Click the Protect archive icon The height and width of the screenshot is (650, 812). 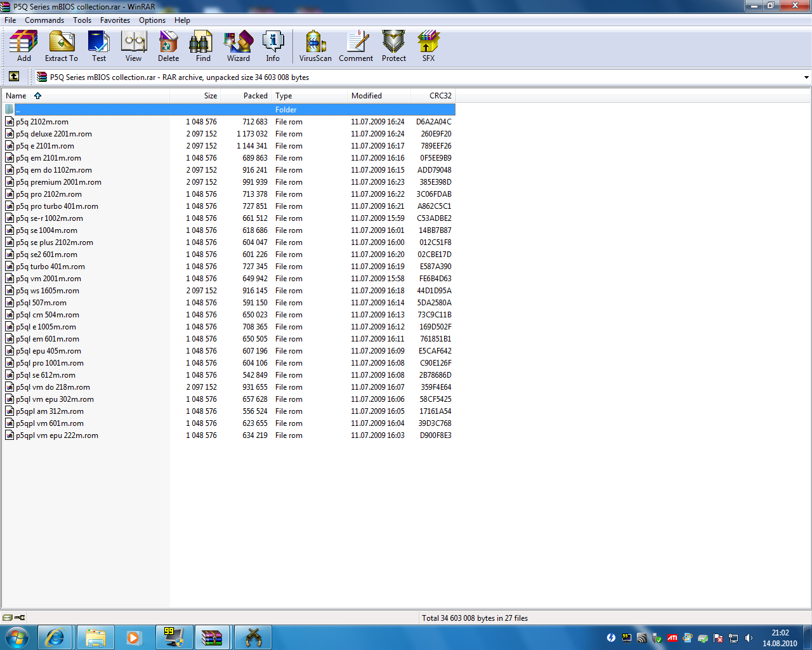(394, 46)
